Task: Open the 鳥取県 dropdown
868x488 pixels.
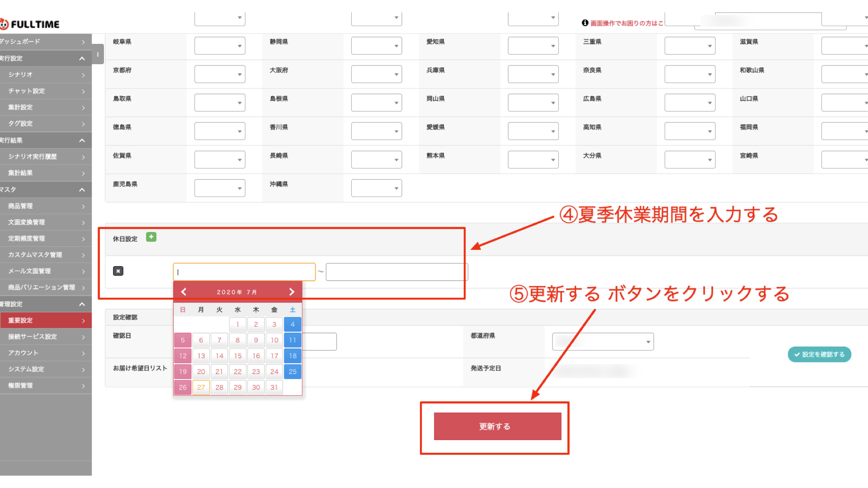Action: [220, 103]
